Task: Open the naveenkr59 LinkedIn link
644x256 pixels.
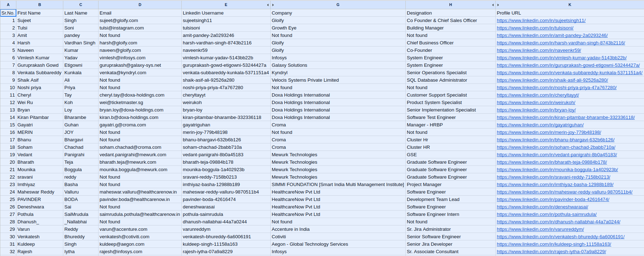Action: [539, 50]
